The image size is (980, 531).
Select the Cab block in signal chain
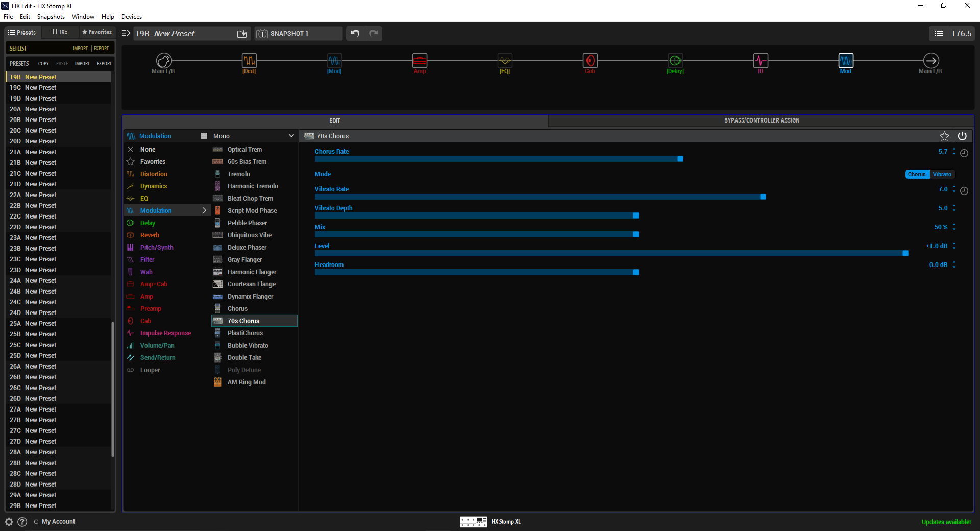(x=590, y=61)
